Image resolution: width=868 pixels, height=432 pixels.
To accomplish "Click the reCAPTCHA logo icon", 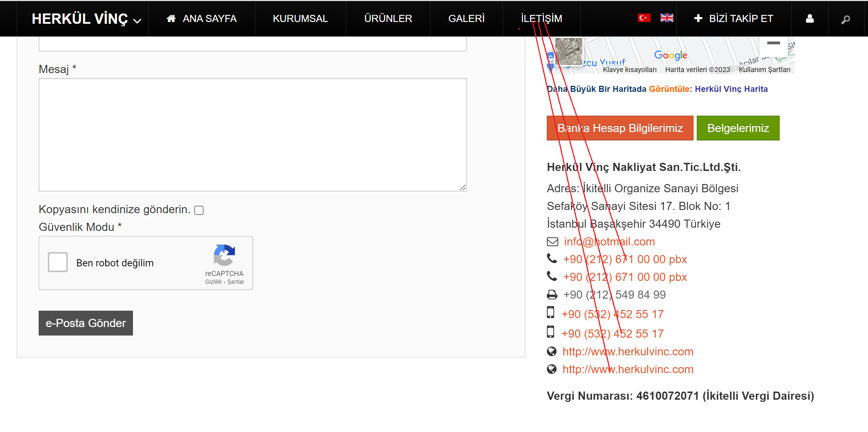I will [x=224, y=255].
